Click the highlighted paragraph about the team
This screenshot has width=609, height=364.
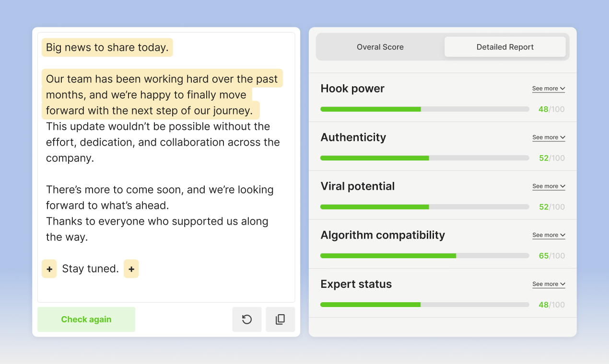(162, 94)
